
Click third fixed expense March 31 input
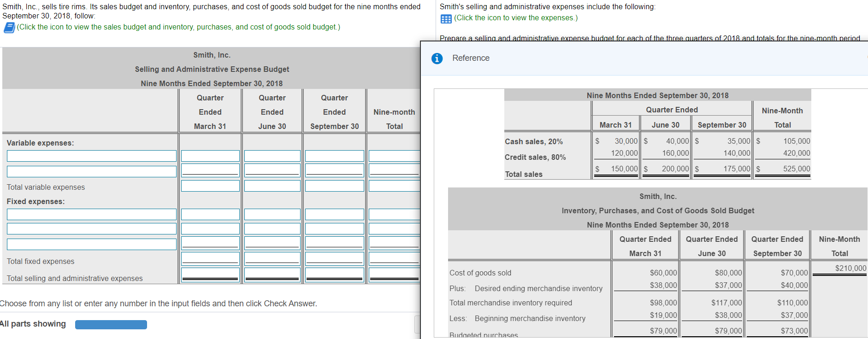click(210, 243)
